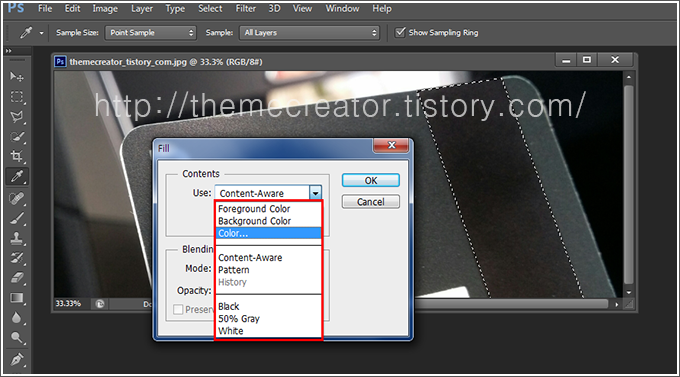Click the vertical scrollbar up arrow
The image size is (680, 377).
coord(629,77)
